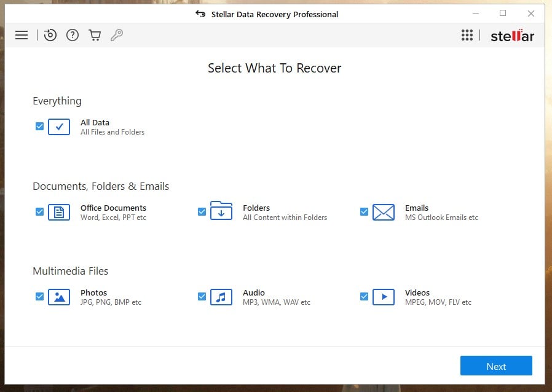Click the activation key icon

[x=117, y=35]
